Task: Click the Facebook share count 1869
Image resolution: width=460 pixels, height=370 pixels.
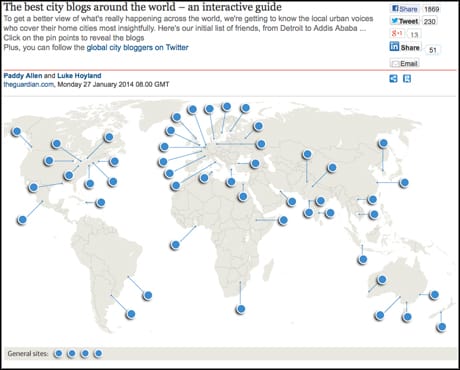Action: click(x=431, y=9)
